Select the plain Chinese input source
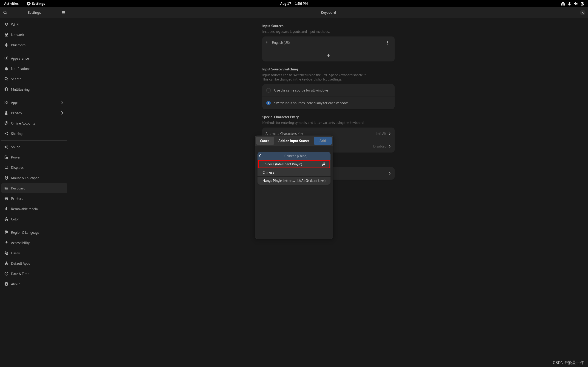This screenshot has height=367, width=588. click(269, 172)
